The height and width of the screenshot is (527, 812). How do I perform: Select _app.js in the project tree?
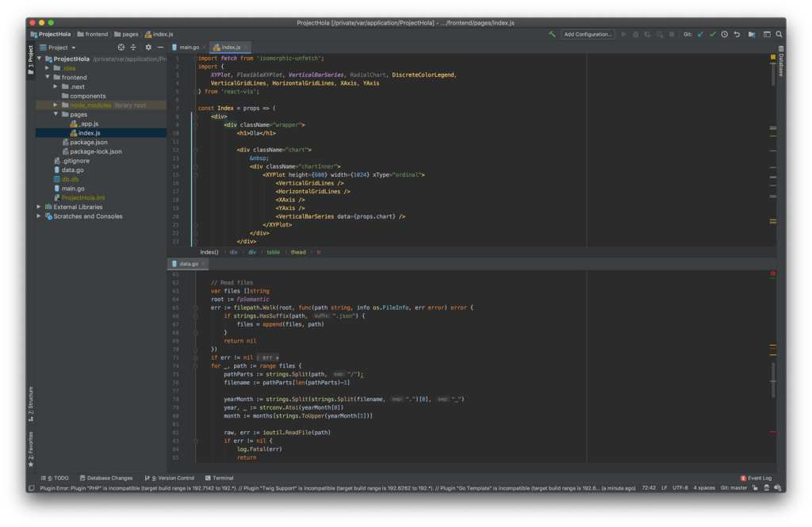84,124
